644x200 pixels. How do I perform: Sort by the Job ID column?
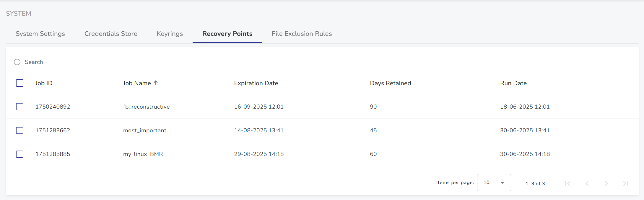coord(44,83)
